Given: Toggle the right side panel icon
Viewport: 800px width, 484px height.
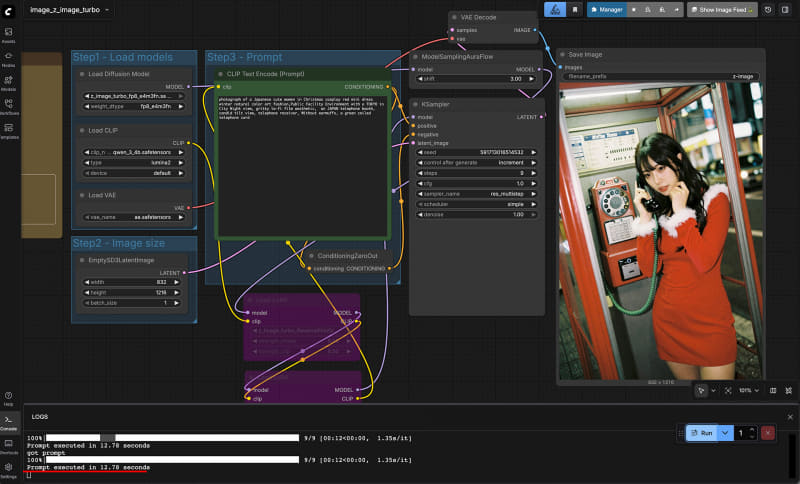Looking at the screenshot, I should 785,10.
